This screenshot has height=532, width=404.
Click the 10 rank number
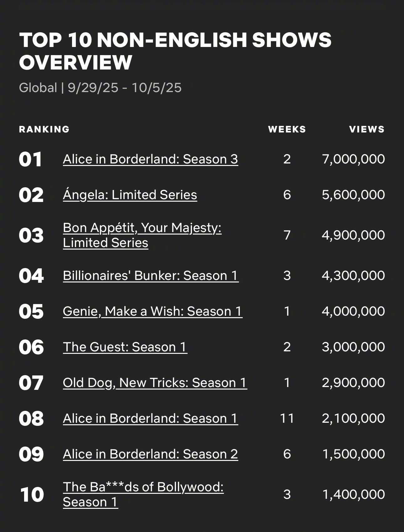click(32, 495)
